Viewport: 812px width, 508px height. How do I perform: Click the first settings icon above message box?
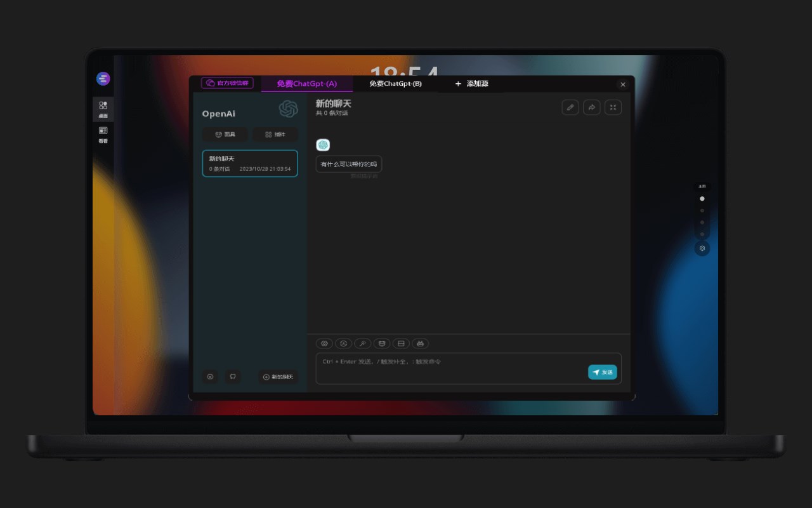324,344
